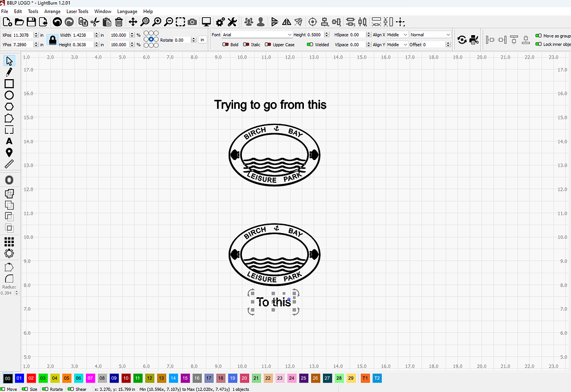Select the Ellipse drawing tool
The width and height of the screenshot is (571, 392).
pos(9,95)
